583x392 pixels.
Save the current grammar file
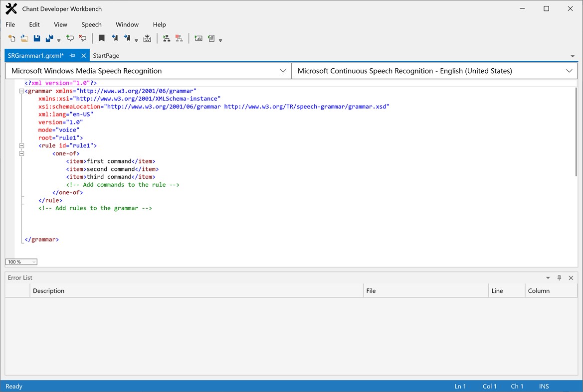pyautogui.click(x=37, y=38)
